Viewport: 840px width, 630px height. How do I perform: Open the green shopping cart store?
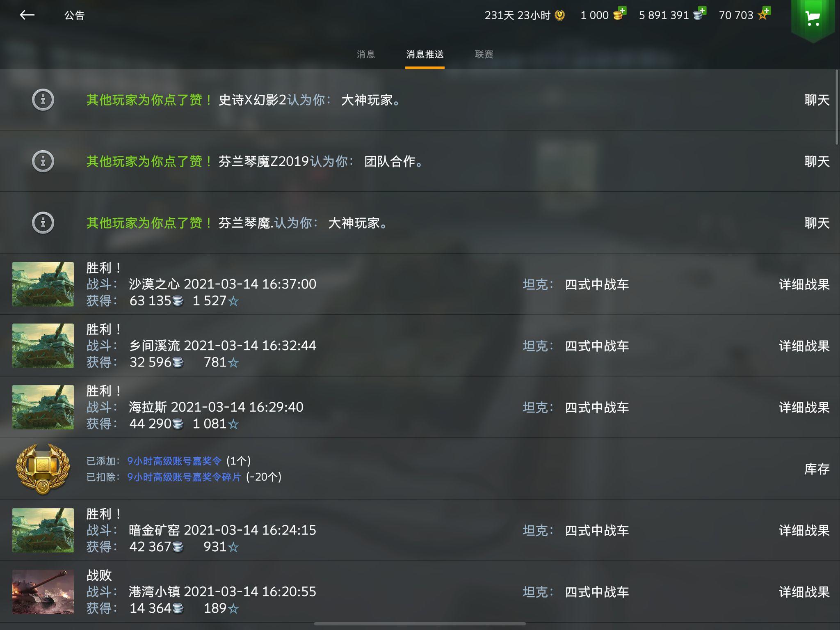[813, 19]
